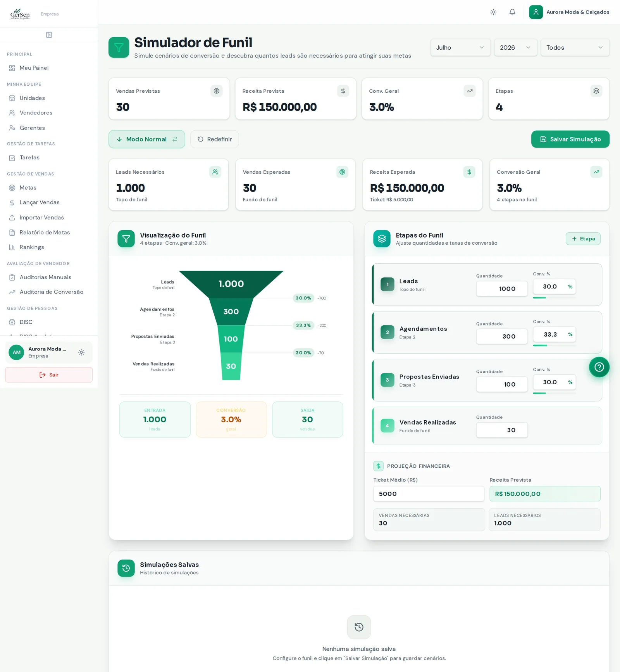Edit Leads quantity field
Screen dimensions: 620x672
[502, 289]
